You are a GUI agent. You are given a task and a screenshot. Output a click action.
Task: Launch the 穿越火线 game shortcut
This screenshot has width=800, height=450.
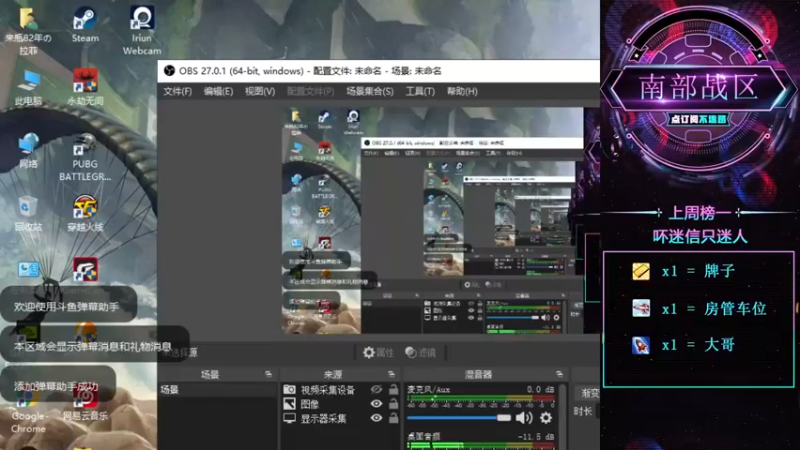(x=85, y=213)
